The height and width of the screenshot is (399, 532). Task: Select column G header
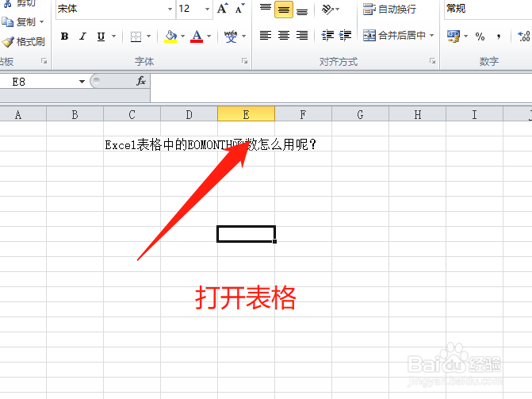click(360, 115)
